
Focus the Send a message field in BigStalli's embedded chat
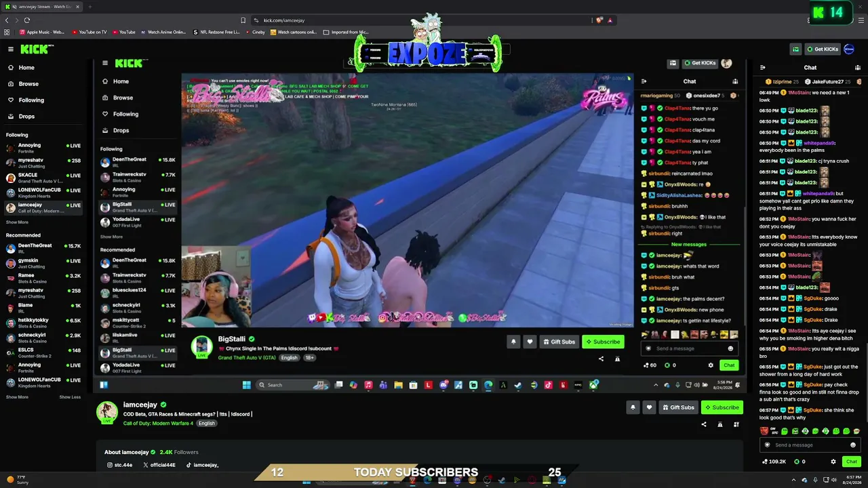pyautogui.click(x=688, y=348)
